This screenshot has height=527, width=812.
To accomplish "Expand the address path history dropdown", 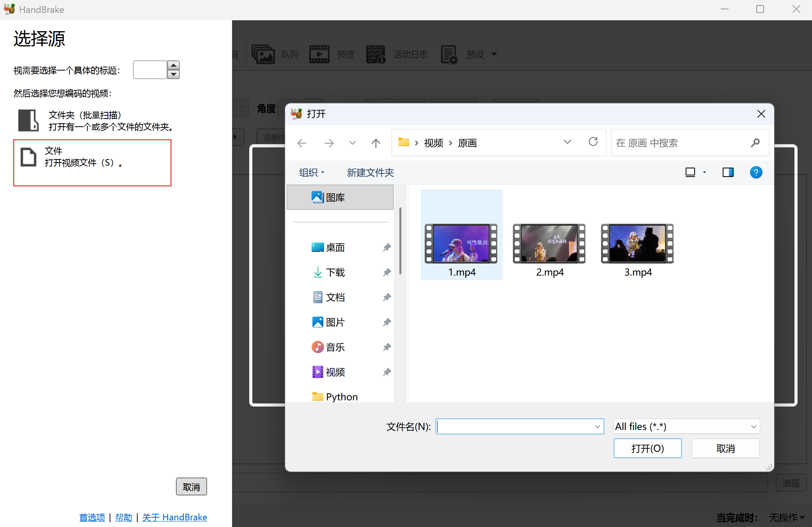I will pyautogui.click(x=567, y=142).
